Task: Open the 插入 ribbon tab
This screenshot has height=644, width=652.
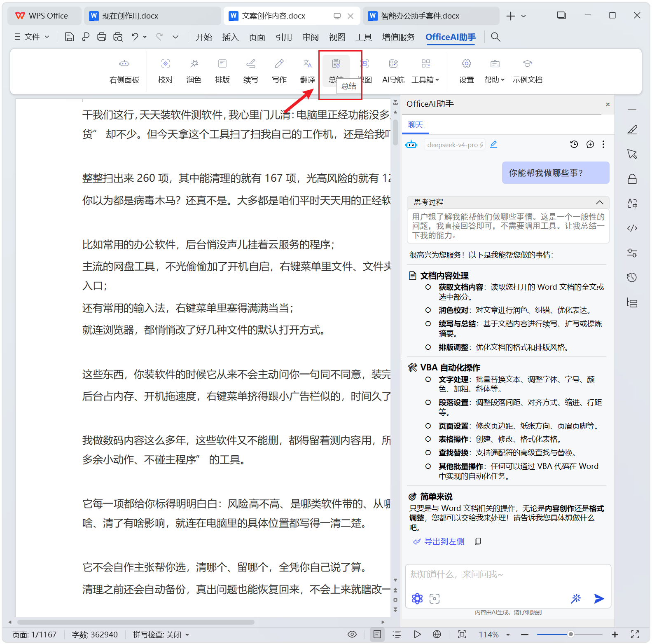Action: click(230, 37)
